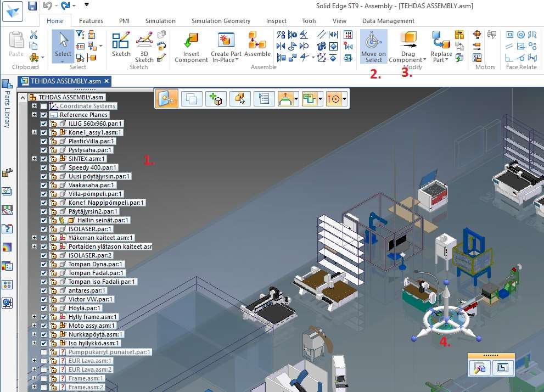The height and width of the screenshot is (392, 544).
Task: Open the Solid Edge application button
Action: pyautogui.click(x=13, y=12)
